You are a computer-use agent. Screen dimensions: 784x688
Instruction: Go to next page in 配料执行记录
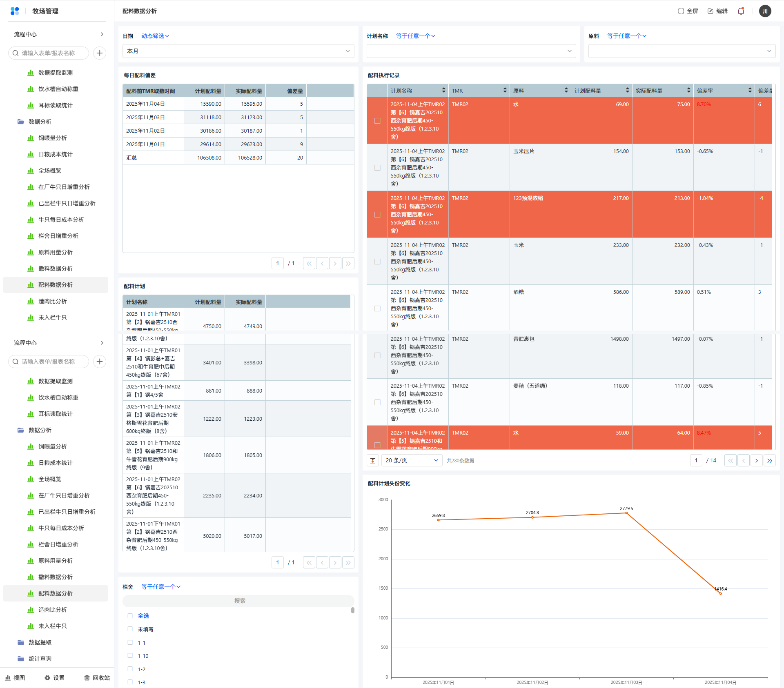756,460
